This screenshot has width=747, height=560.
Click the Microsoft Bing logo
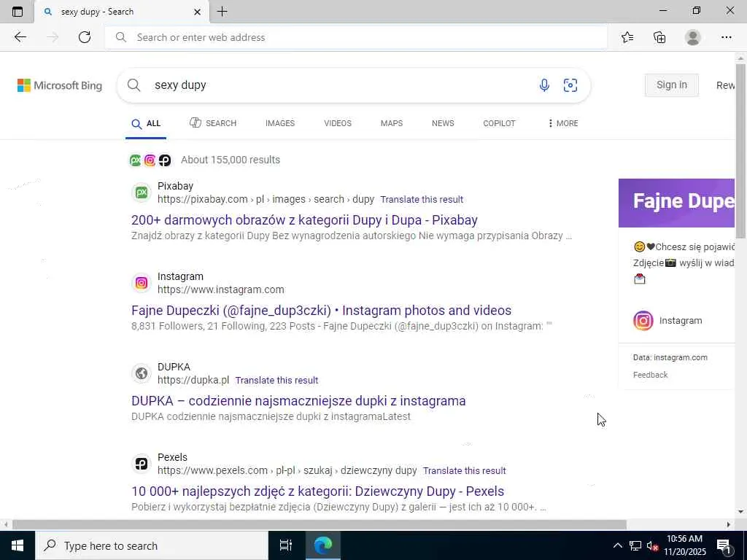coord(60,86)
